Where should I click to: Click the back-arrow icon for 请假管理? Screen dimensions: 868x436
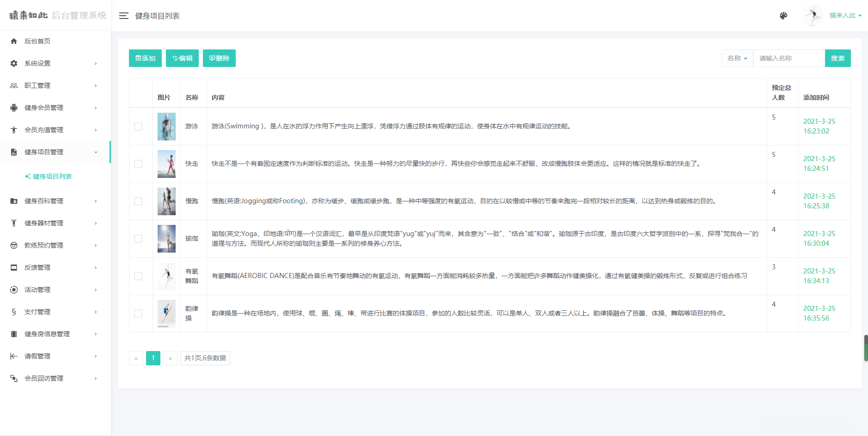14,356
